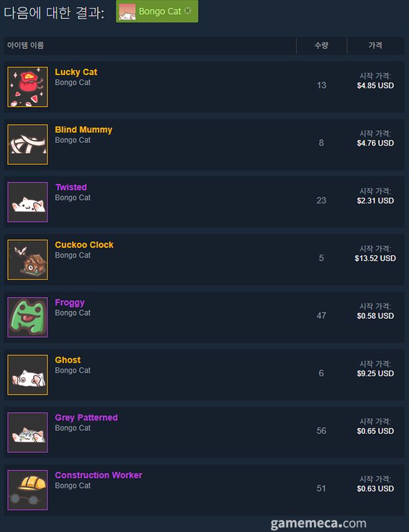The width and height of the screenshot is (409, 532).
Task: Select the Cuckoo Clock item icon
Action: click(27, 259)
